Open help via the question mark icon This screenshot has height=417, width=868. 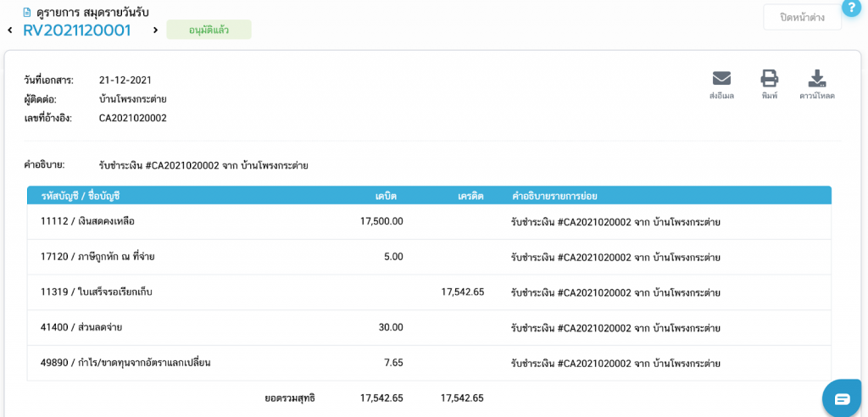[x=852, y=8]
